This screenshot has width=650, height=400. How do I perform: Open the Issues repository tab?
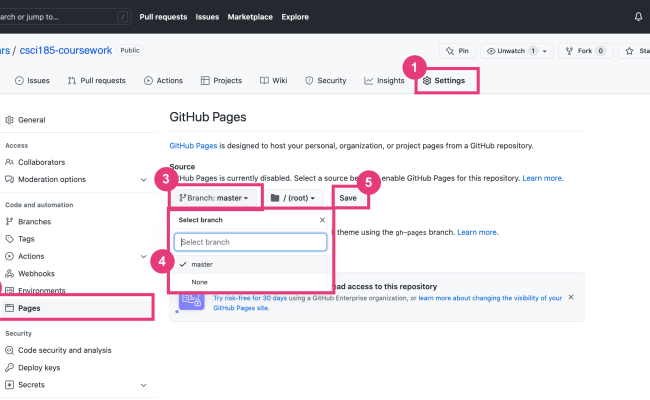coord(32,80)
